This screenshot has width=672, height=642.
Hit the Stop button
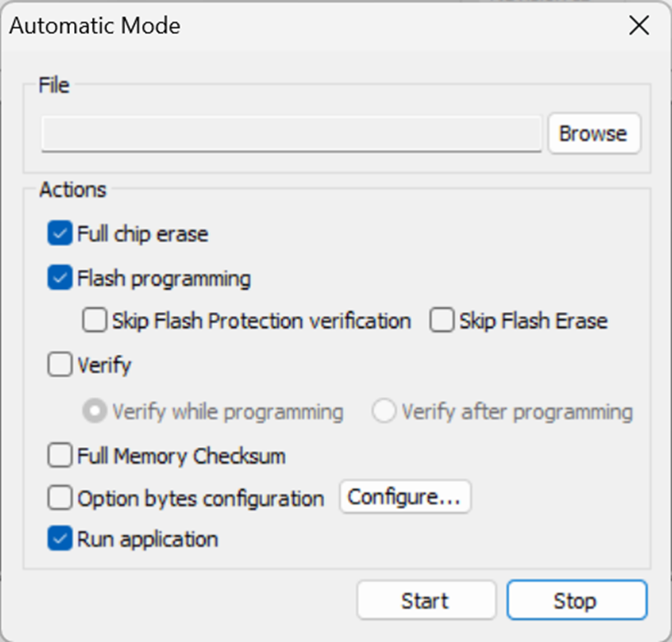click(x=576, y=601)
